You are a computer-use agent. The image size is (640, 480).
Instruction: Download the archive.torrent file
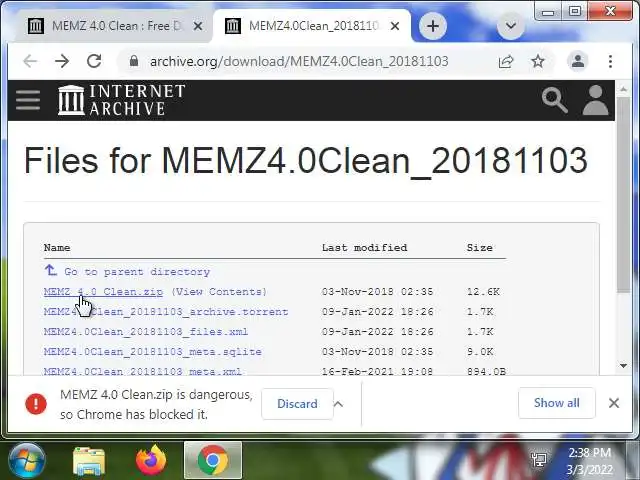(x=166, y=312)
